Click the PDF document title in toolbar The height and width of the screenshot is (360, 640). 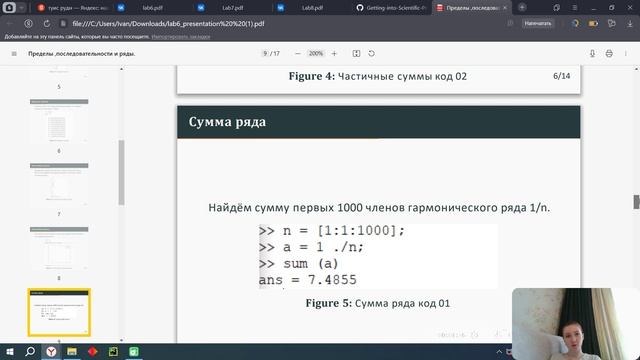[82, 53]
